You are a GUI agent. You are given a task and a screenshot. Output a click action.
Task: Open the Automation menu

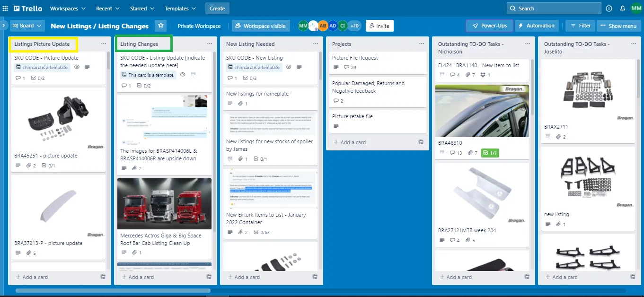click(537, 26)
